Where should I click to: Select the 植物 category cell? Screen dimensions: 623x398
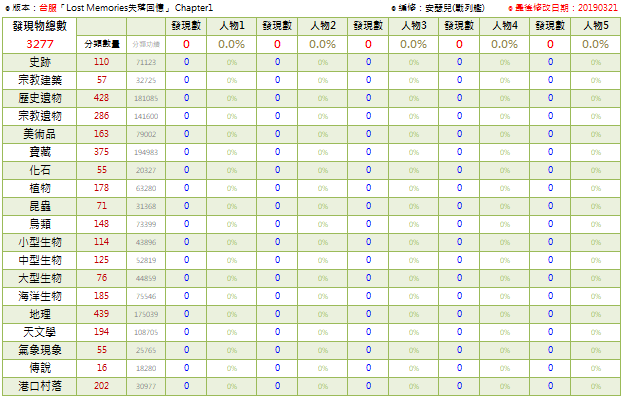tap(39, 188)
